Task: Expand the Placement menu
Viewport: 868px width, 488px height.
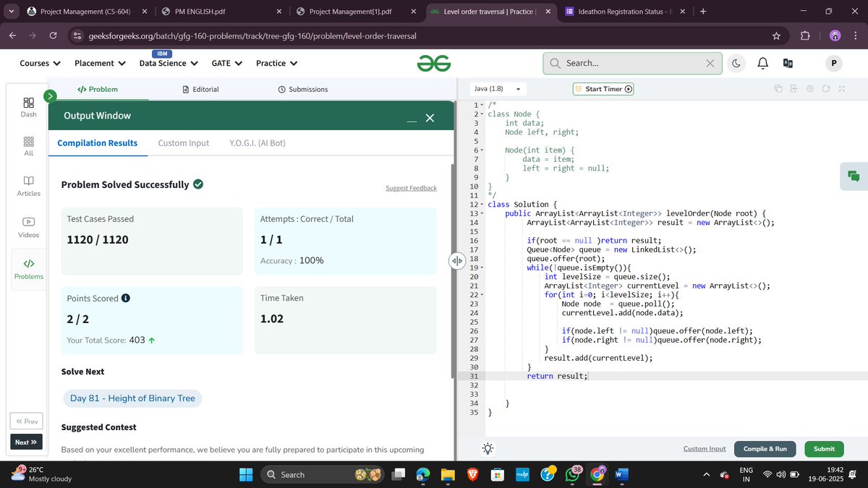Action: (x=100, y=64)
